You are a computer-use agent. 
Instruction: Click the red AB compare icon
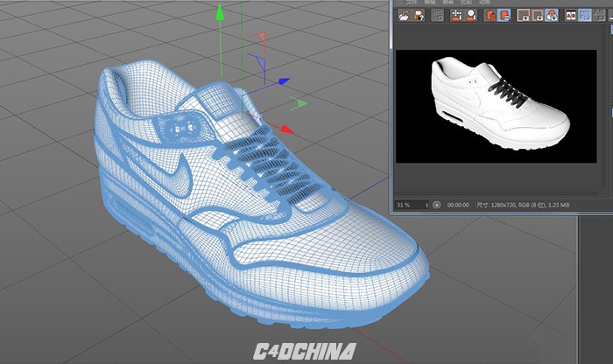pos(571,15)
